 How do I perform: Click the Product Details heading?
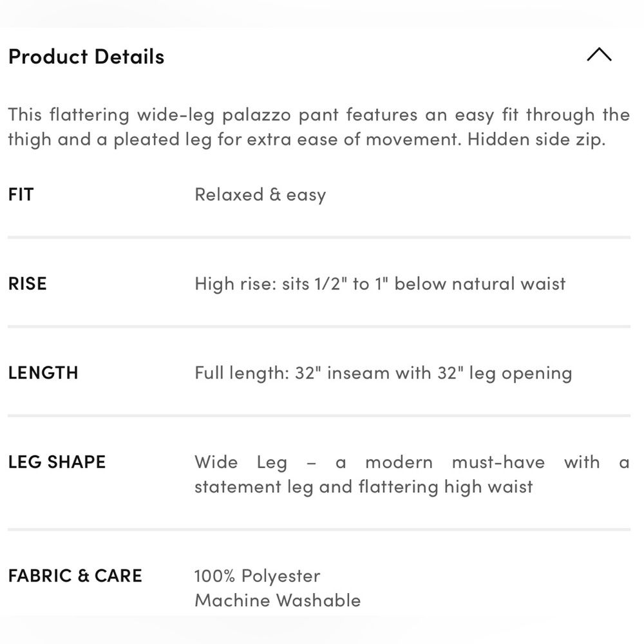tap(86, 57)
